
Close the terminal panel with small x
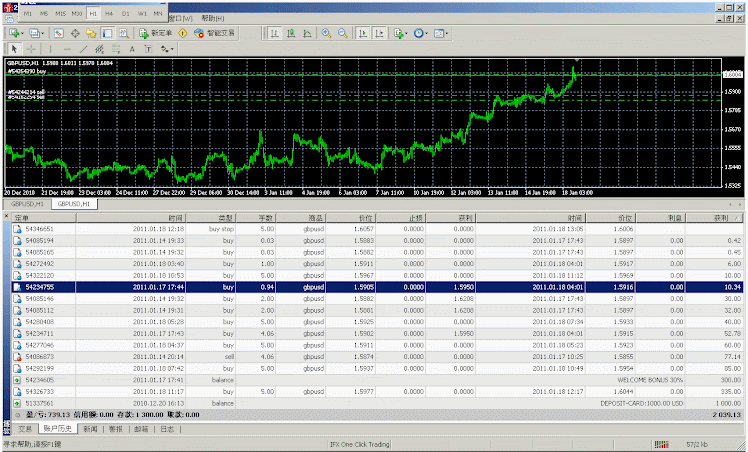tap(6, 216)
